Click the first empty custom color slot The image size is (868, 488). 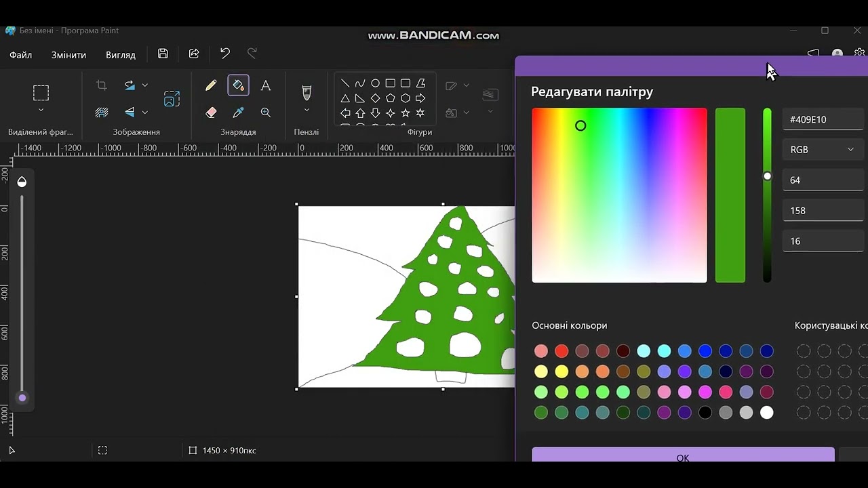click(804, 351)
